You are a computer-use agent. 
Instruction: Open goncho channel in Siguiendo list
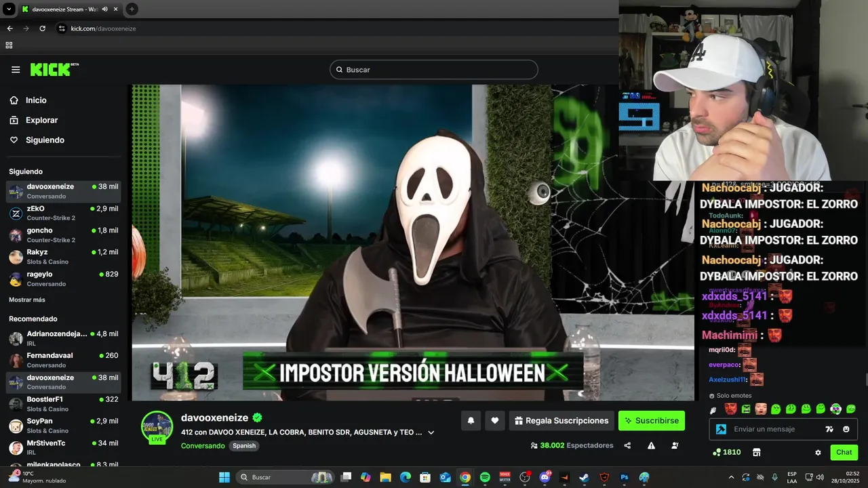(64, 235)
